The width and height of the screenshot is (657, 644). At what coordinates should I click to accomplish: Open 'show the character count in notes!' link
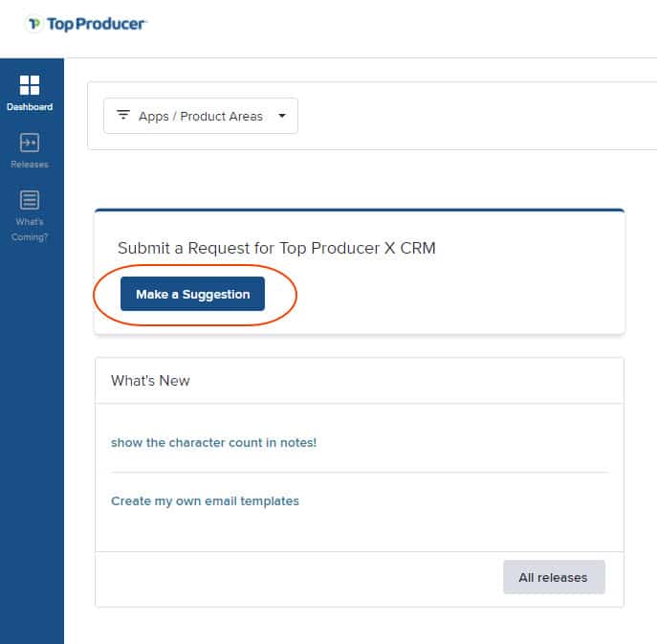tap(213, 443)
